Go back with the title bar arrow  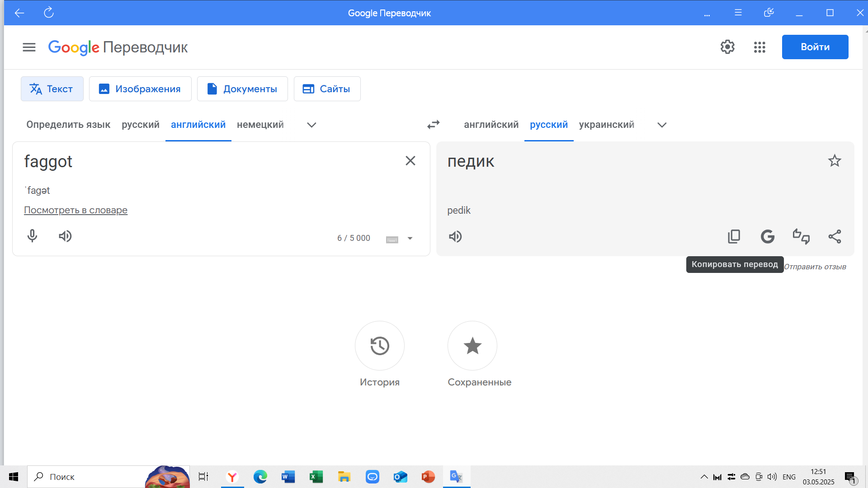pos(19,13)
